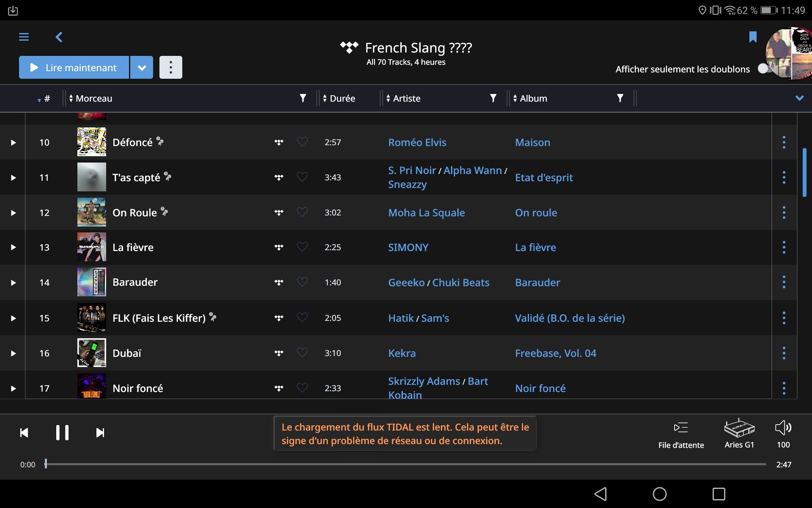Open artist Moha La Squale

(426, 213)
